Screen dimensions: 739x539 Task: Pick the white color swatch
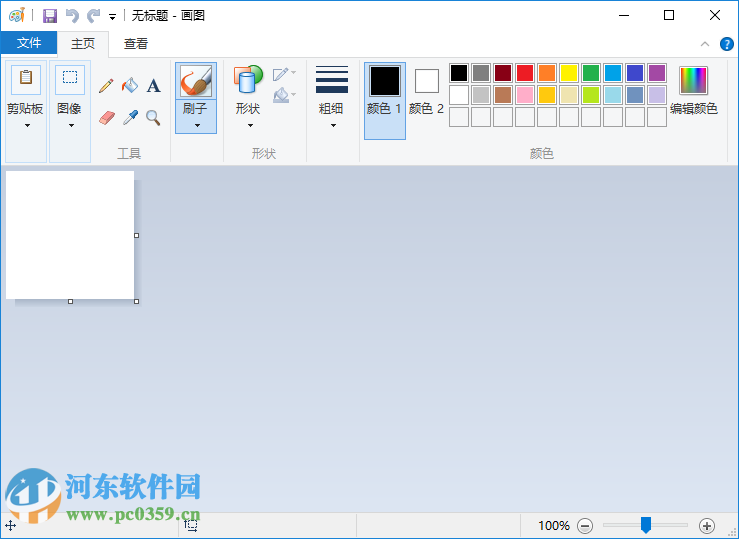click(459, 95)
